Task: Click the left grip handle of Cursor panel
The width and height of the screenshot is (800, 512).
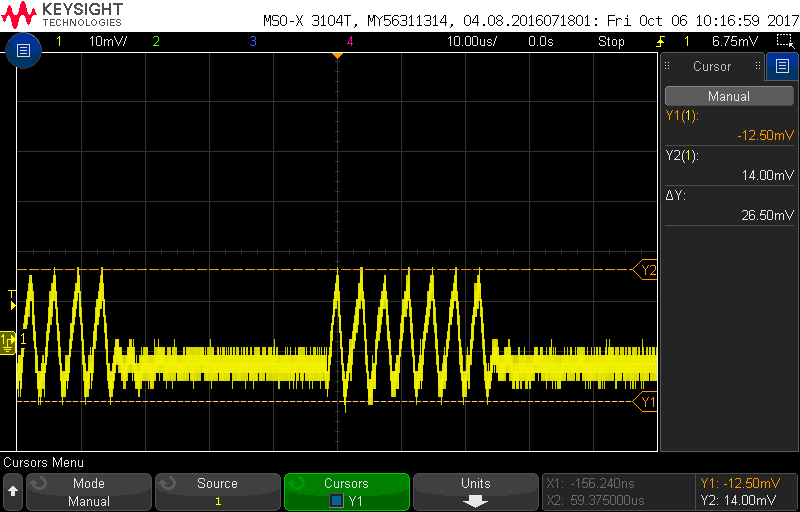Action: coord(667,66)
